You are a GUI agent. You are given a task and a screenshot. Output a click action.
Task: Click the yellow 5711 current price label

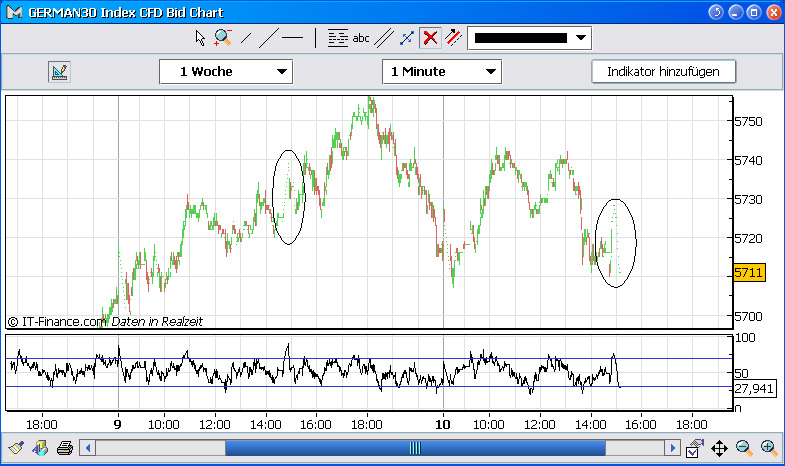[x=749, y=272]
